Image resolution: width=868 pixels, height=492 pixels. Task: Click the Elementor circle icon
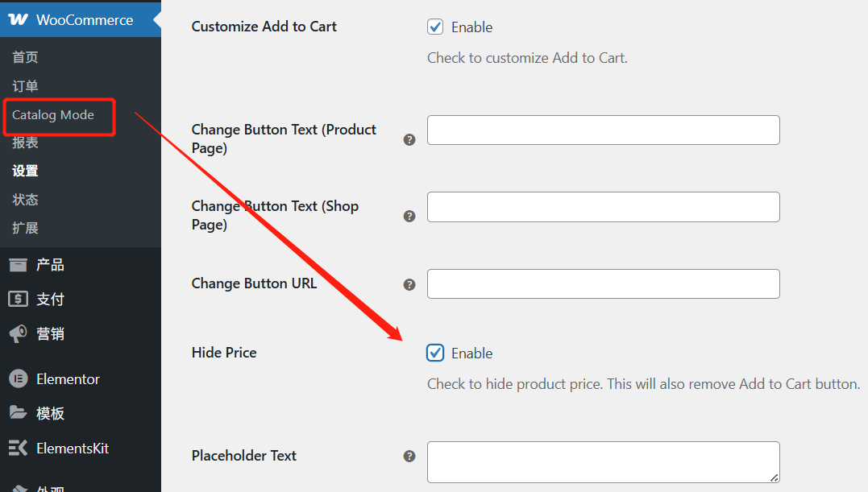[x=18, y=378]
